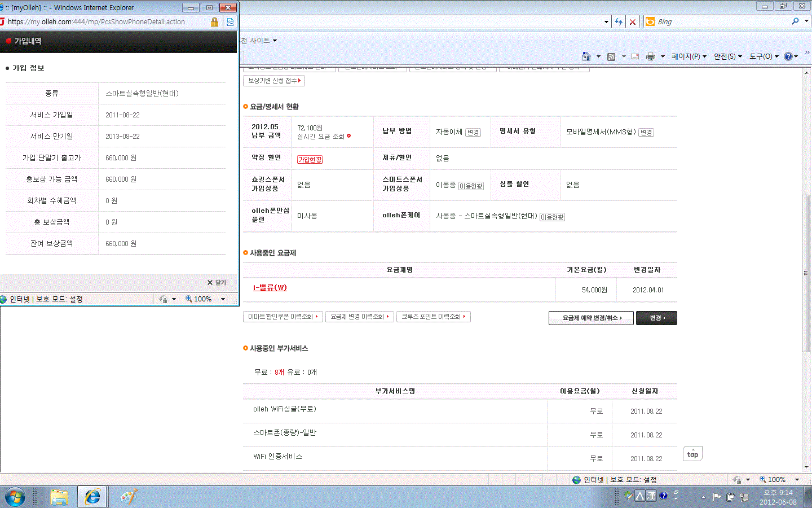Click the home icon in command bar
The height and width of the screenshot is (508, 812).
click(x=586, y=56)
